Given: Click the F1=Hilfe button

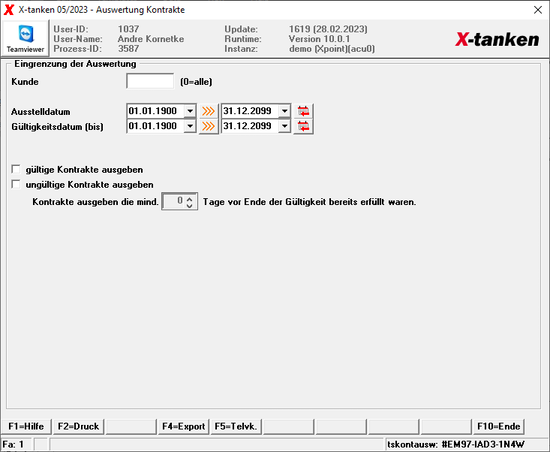Looking at the screenshot, I should (26, 426).
